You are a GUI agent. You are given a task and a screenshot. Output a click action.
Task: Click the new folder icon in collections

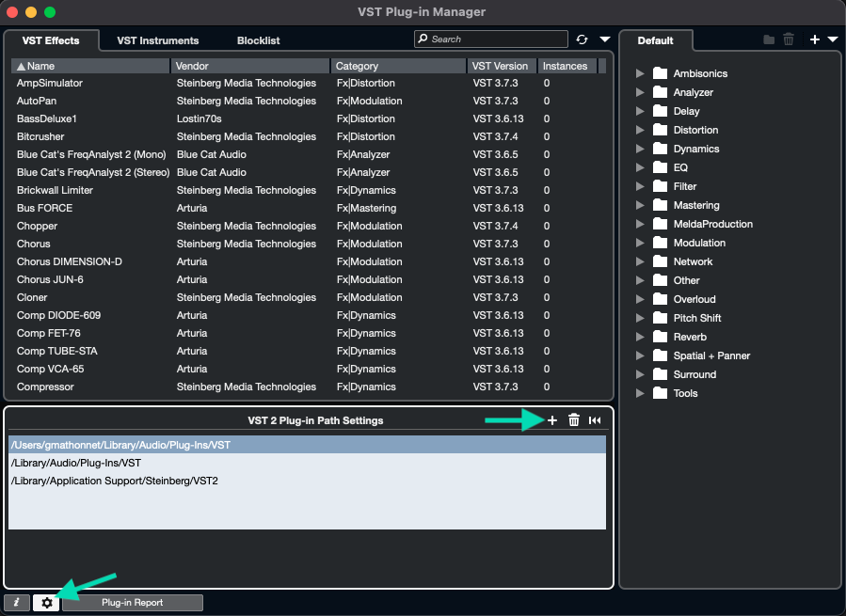769,39
